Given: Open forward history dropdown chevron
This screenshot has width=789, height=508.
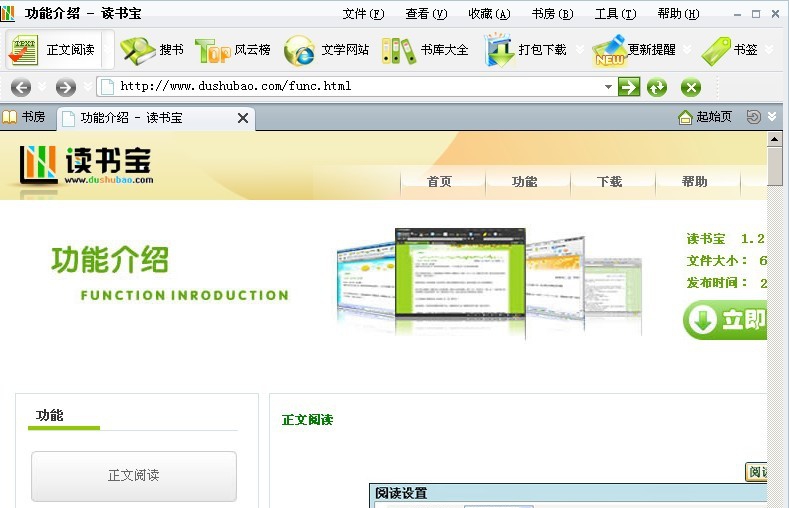Looking at the screenshot, I should point(88,87).
